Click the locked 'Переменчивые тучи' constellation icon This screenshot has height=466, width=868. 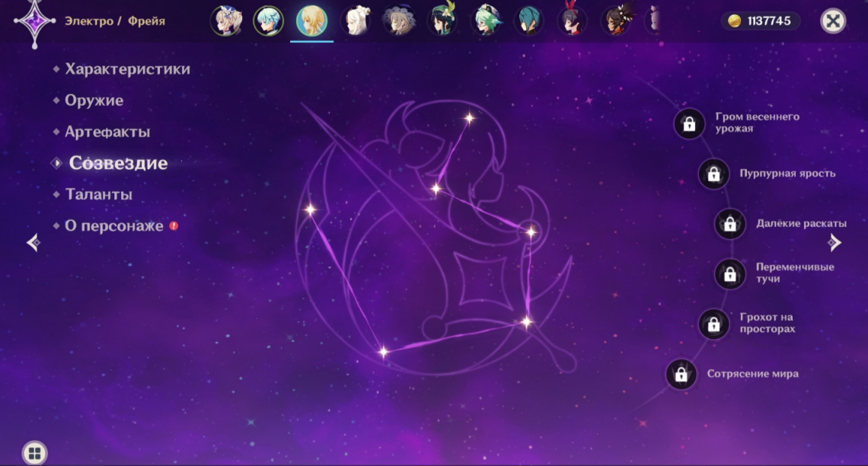729,273
